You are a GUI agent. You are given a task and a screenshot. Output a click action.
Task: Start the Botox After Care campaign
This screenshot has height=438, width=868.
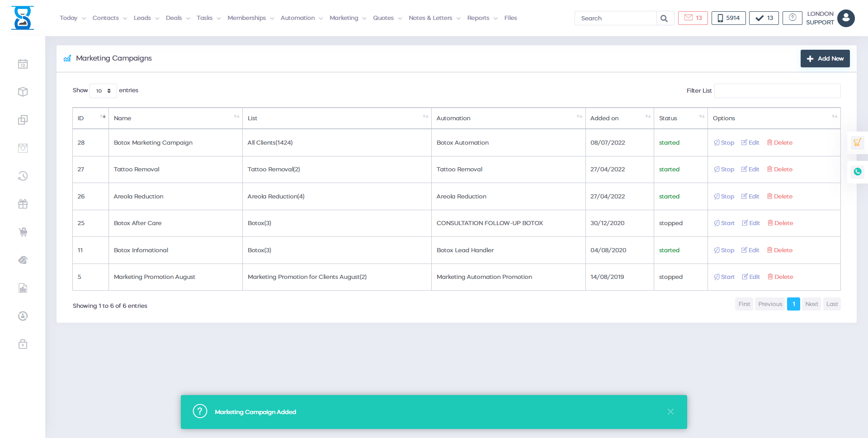(x=724, y=223)
